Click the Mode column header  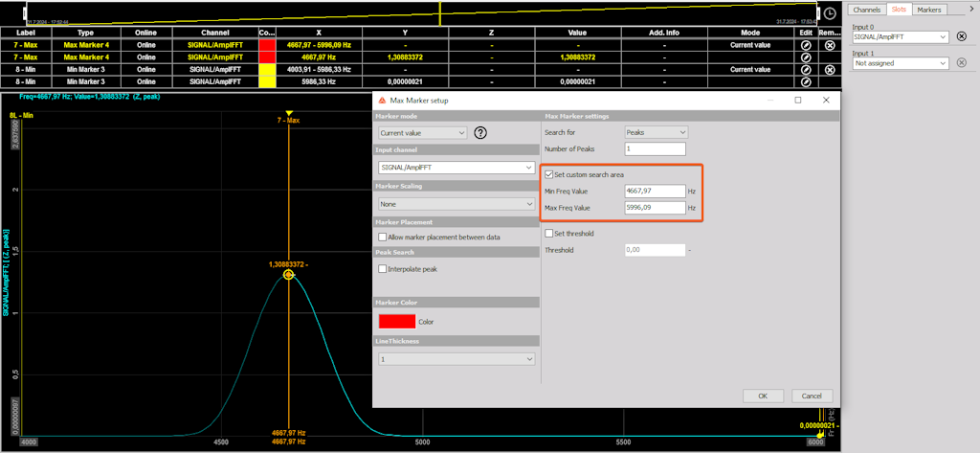point(749,33)
